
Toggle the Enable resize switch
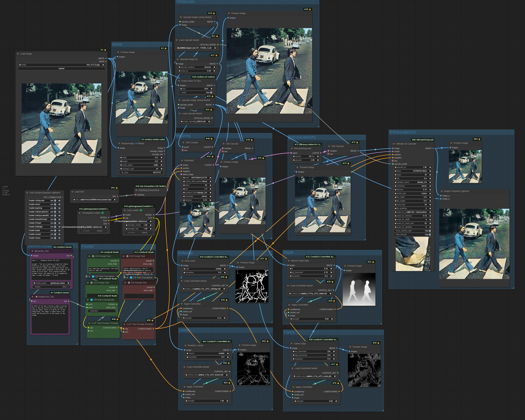click(x=55, y=204)
